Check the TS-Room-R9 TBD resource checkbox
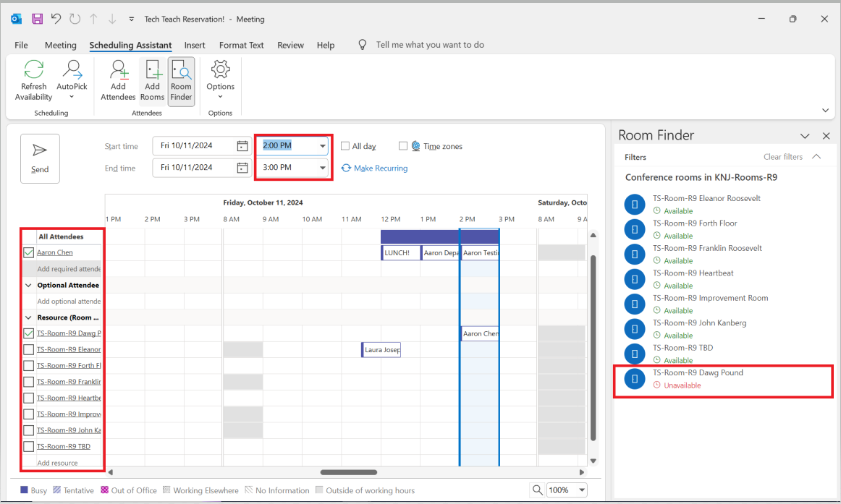Screen dimensions: 841x504 coord(28,447)
